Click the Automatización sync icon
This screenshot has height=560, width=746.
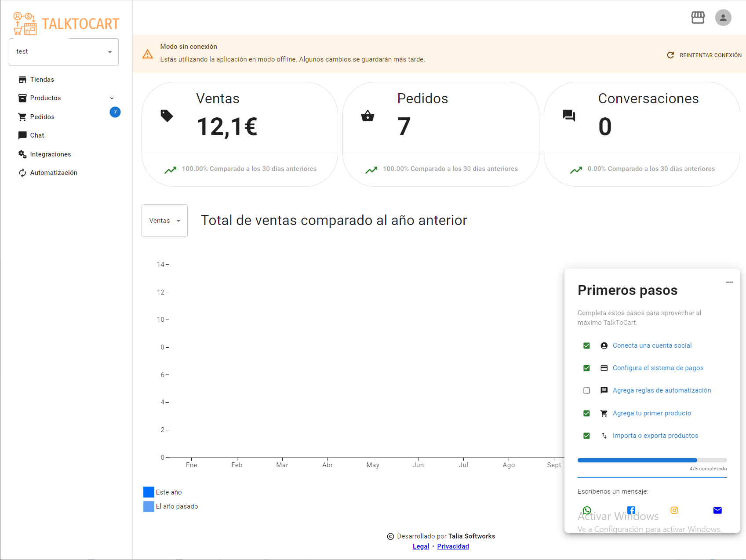tap(22, 173)
